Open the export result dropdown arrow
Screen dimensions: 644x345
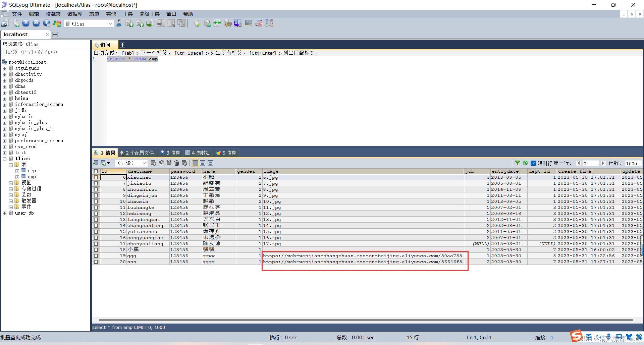click(108, 163)
